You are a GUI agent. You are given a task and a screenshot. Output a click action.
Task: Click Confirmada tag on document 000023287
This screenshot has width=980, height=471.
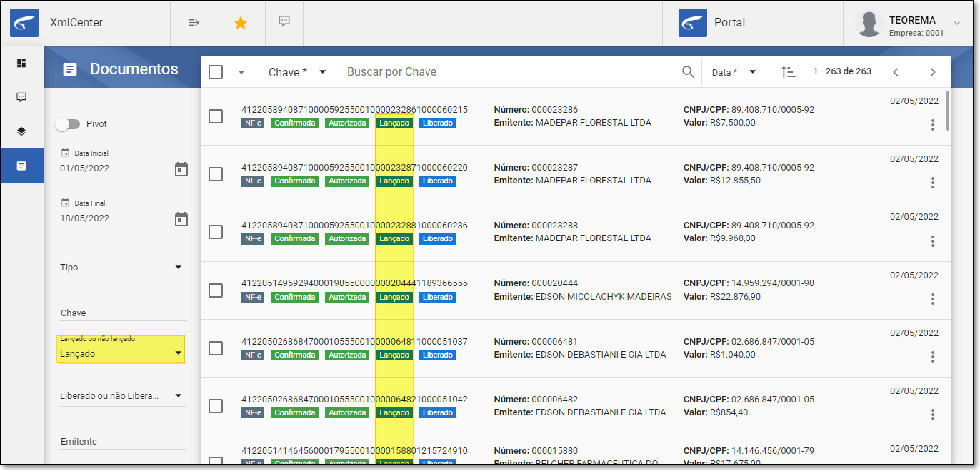[295, 181]
